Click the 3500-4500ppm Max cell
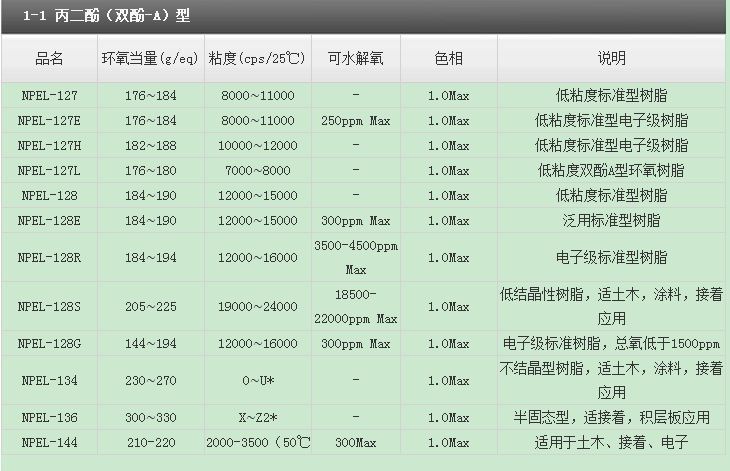The width and height of the screenshot is (730, 471). point(356,257)
